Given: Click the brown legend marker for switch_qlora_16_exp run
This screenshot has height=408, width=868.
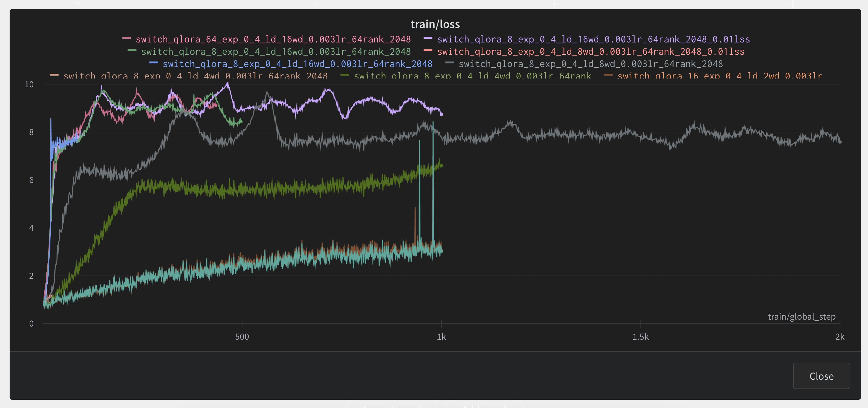Looking at the screenshot, I should click(608, 75).
